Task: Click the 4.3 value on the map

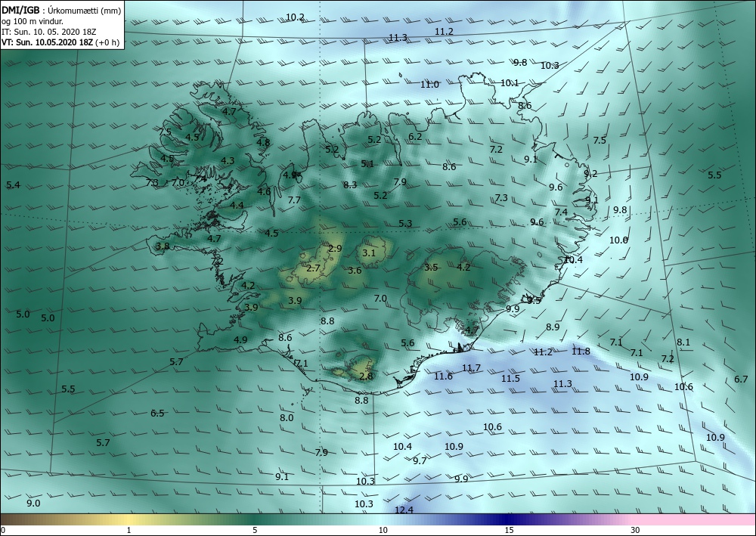Action: point(228,160)
